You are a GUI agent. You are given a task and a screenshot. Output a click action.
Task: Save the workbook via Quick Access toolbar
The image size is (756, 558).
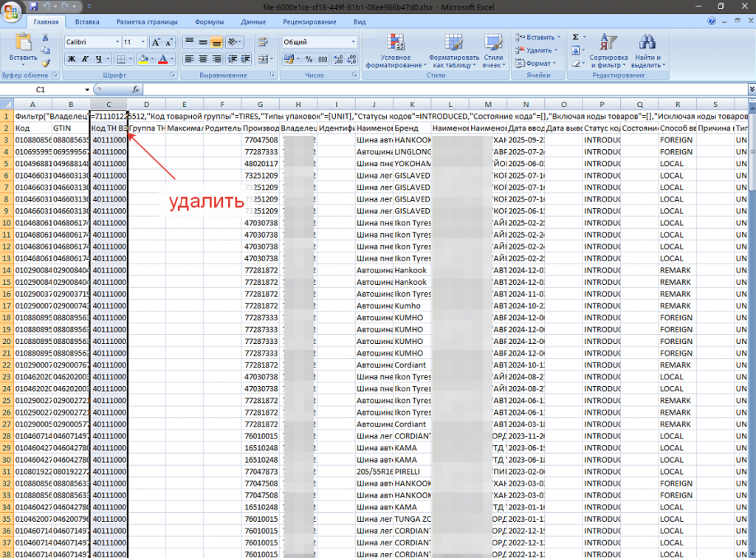pos(35,6)
